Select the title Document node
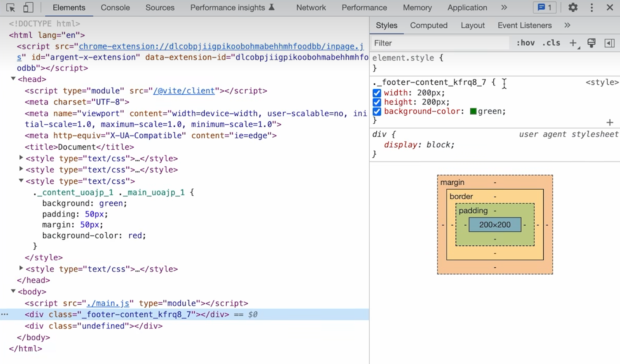Screen dimensions: 620x364 tap(79, 147)
